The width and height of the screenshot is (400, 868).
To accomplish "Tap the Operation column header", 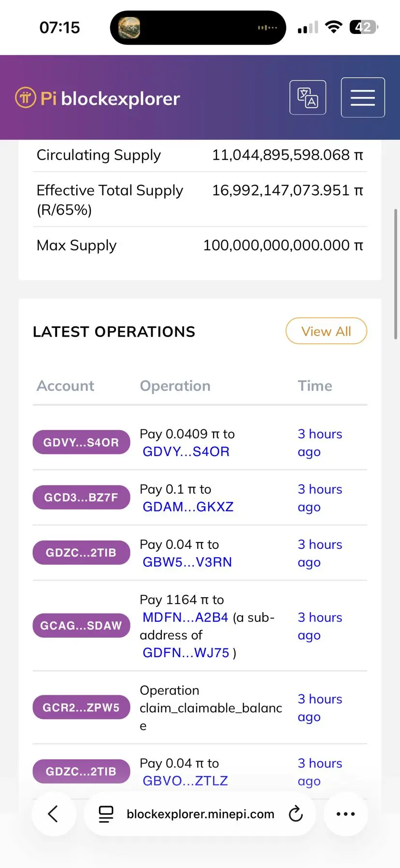I will 175,385.
